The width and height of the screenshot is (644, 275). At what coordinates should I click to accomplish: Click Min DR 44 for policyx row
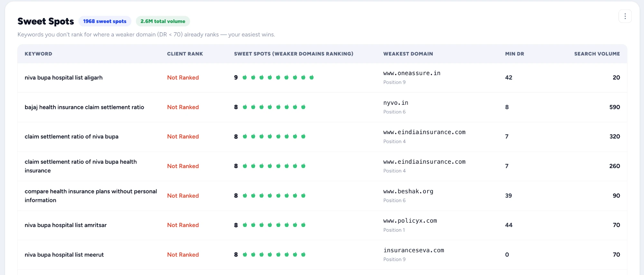[509, 225]
